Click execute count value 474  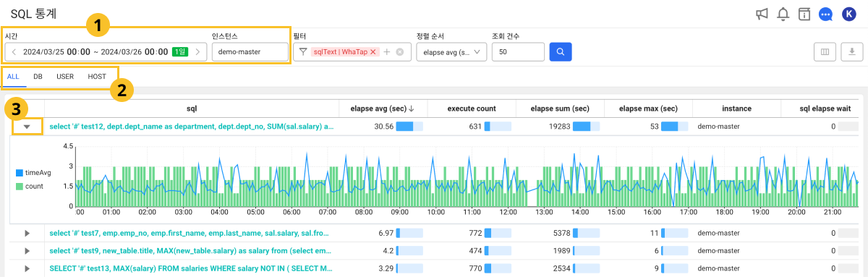pyautogui.click(x=475, y=250)
